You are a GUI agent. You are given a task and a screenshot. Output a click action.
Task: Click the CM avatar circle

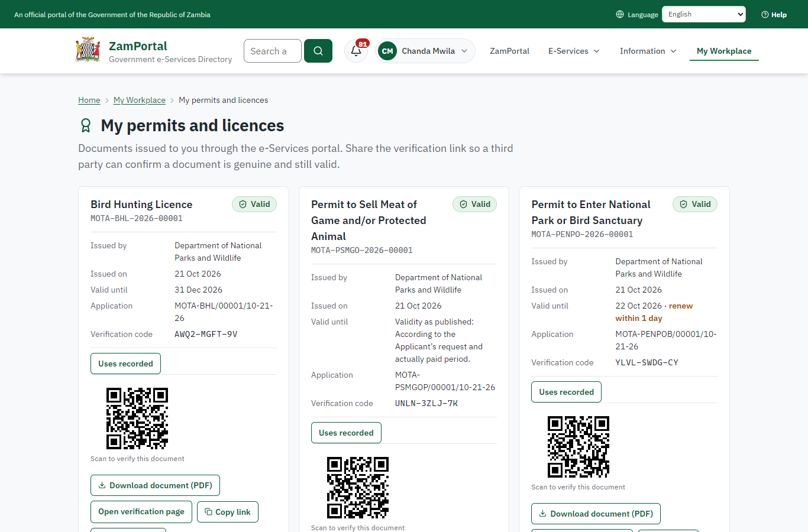click(387, 51)
